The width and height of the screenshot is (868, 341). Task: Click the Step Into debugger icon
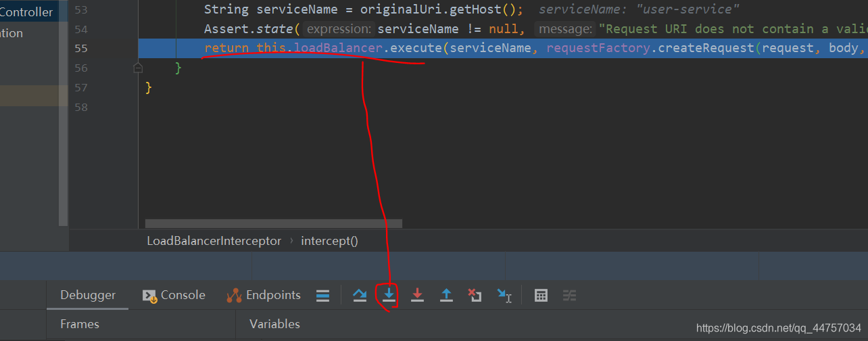[x=389, y=295]
